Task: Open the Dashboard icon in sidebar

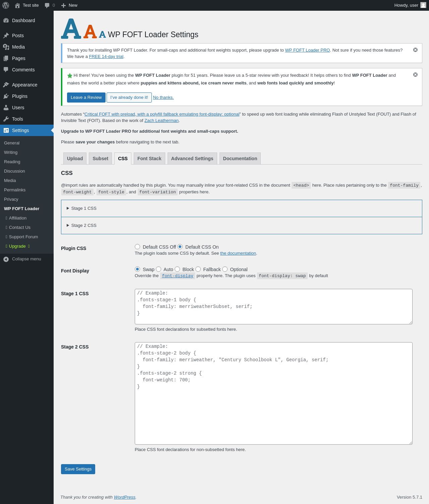Action: click(x=6, y=20)
